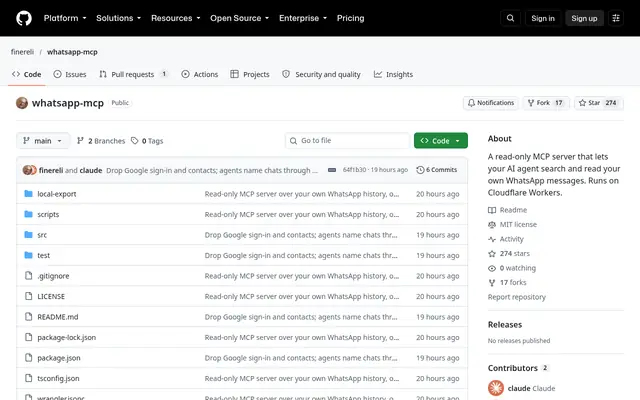The width and height of the screenshot is (640, 400).
Task: Click the star icon next to 274 stars
Action: [492, 253]
